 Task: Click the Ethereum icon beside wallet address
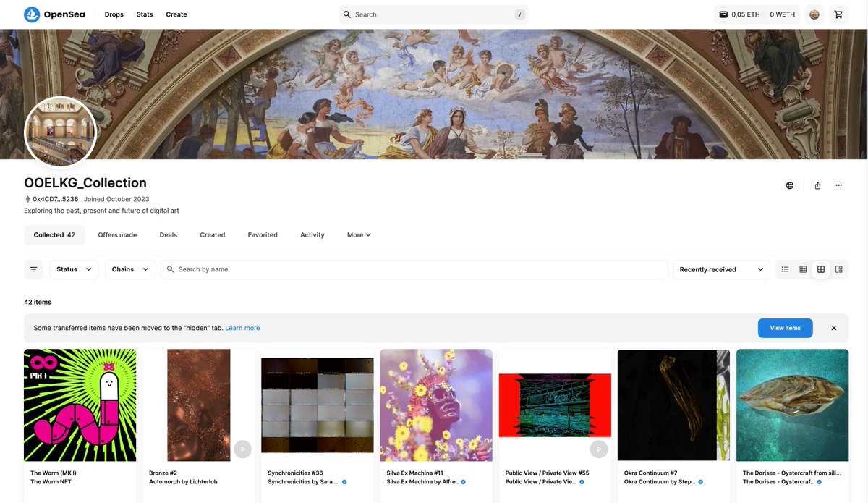(x=27, y=199)
